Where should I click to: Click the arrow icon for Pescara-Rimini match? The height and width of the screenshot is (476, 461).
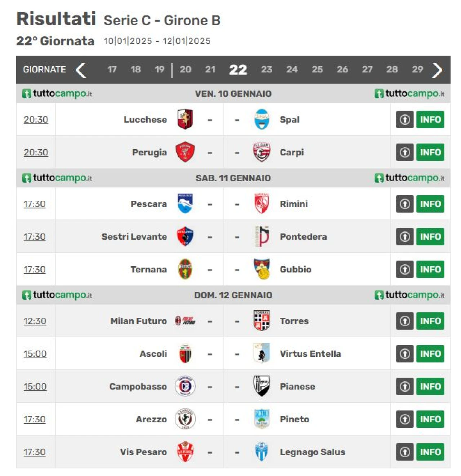[405, 204]
